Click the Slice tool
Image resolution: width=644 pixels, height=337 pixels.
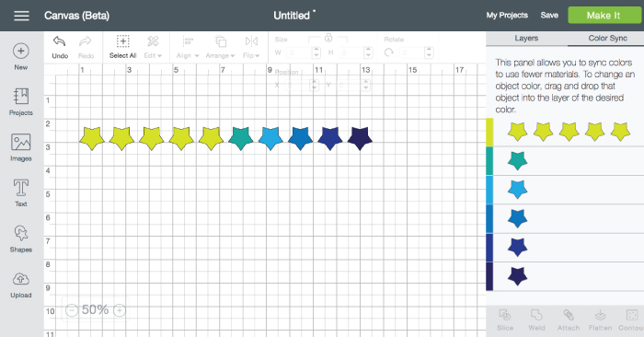(505, 320)
